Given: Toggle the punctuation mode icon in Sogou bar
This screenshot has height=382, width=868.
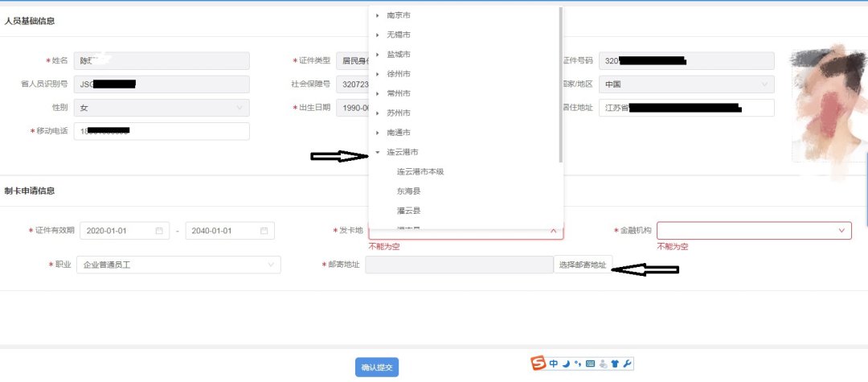Looking at the screenshot, I should pos(578,364).
